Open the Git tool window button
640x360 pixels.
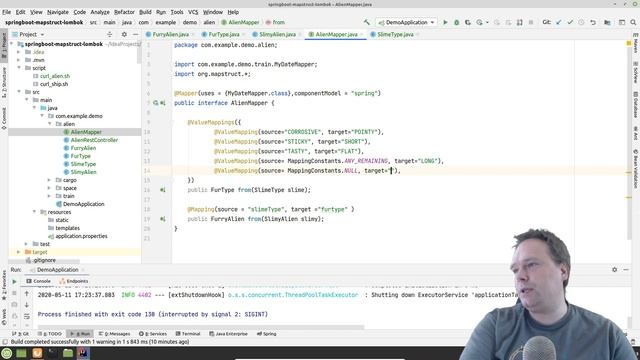pos(20,334)
